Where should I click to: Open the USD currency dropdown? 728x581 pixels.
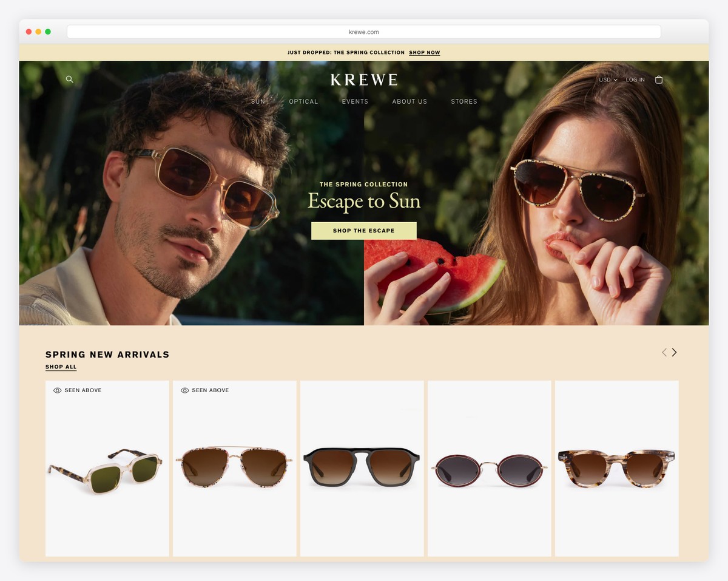[606, 80]
